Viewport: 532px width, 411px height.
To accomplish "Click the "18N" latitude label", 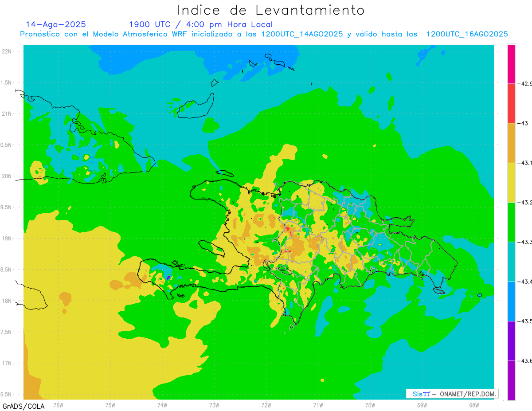I will 7,301.
